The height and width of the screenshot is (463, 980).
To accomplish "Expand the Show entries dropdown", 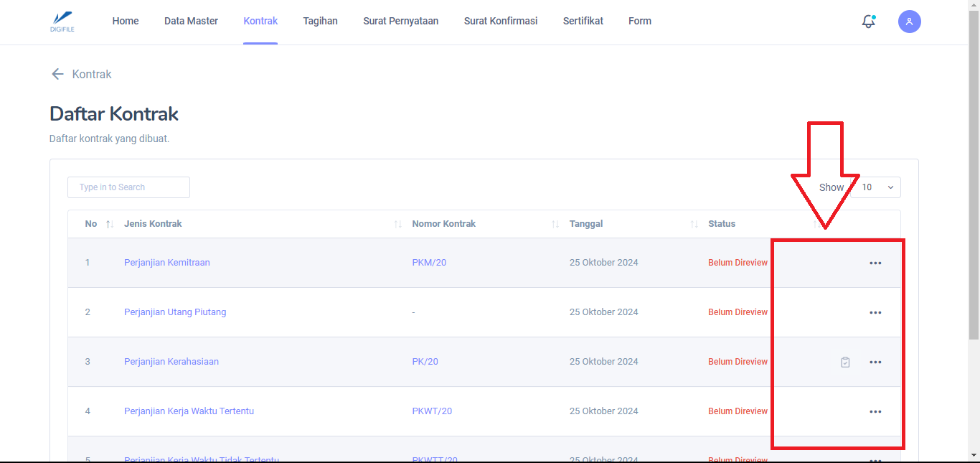I will tap(877, 187).
